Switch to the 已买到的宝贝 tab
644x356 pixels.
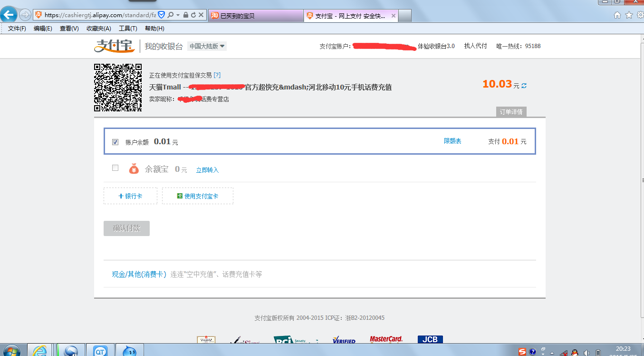tap(256, 16)
